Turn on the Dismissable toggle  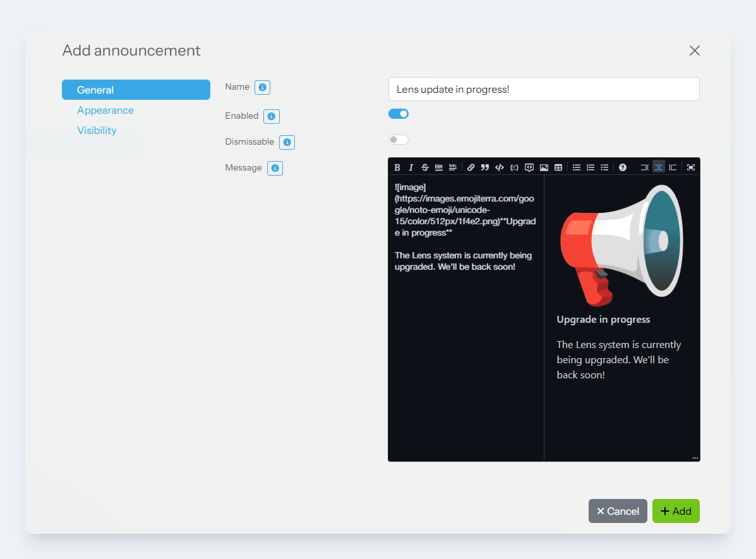399,140
